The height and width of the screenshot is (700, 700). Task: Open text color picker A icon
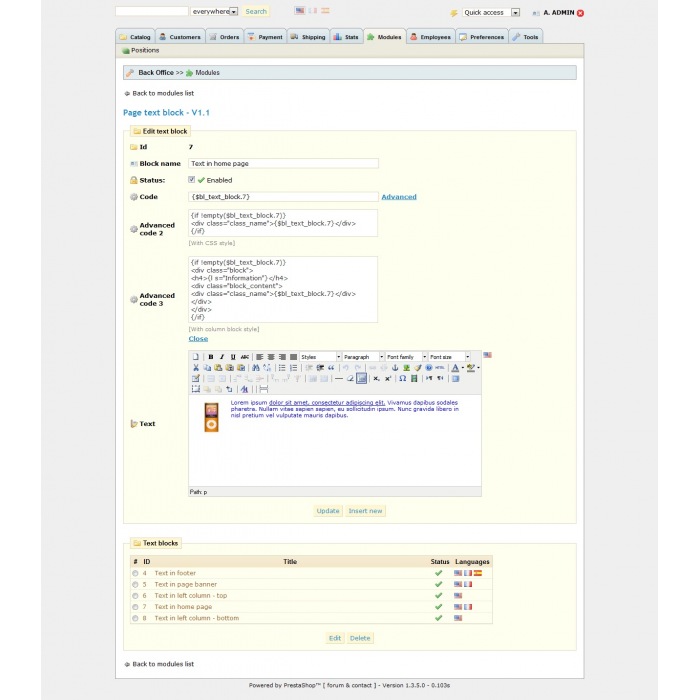click(x=455, y=367)
